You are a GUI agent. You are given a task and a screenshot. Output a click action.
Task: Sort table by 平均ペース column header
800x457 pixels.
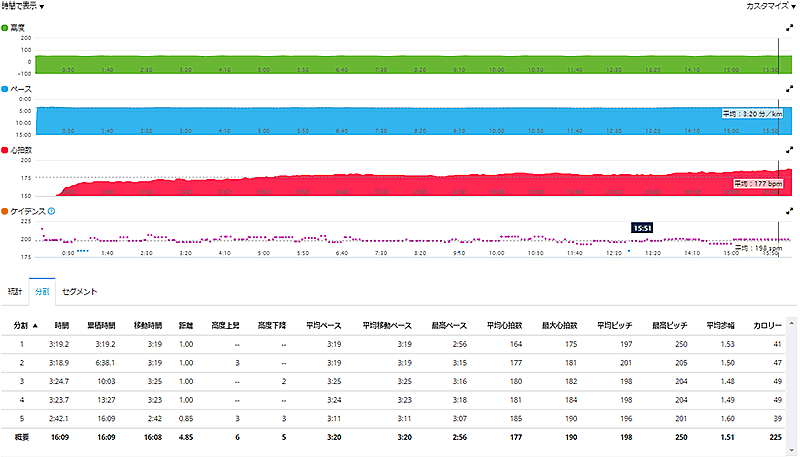(326, 325)
